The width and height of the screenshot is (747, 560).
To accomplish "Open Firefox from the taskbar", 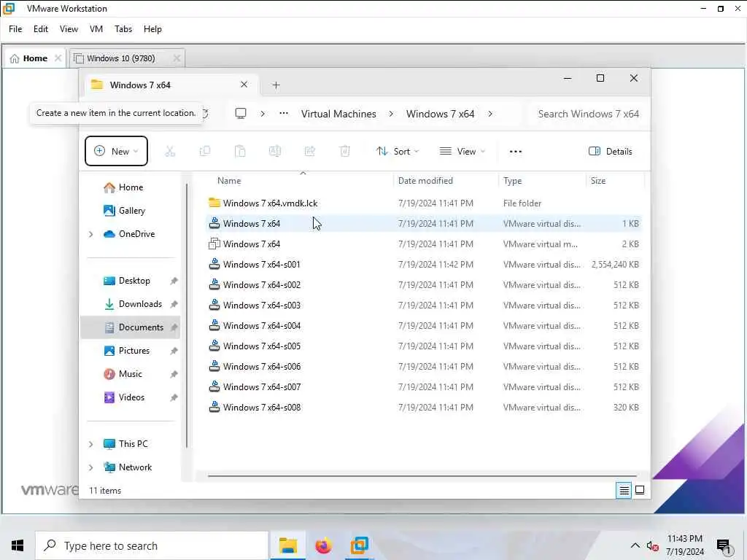I will pyautogui.click(x=323, y=545).
